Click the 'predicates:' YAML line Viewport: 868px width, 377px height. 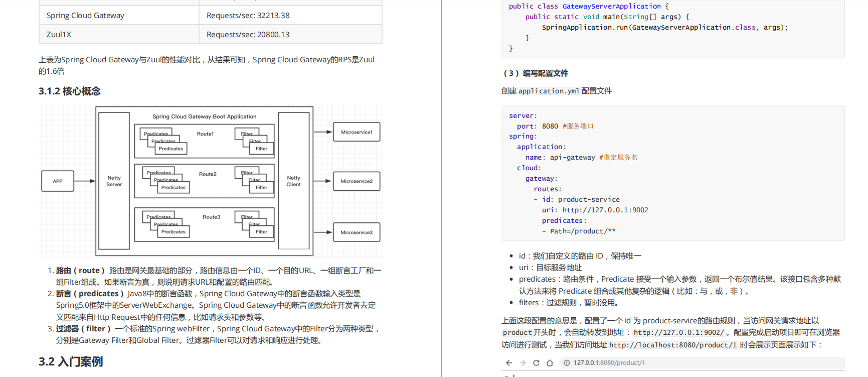click(564, 220)
